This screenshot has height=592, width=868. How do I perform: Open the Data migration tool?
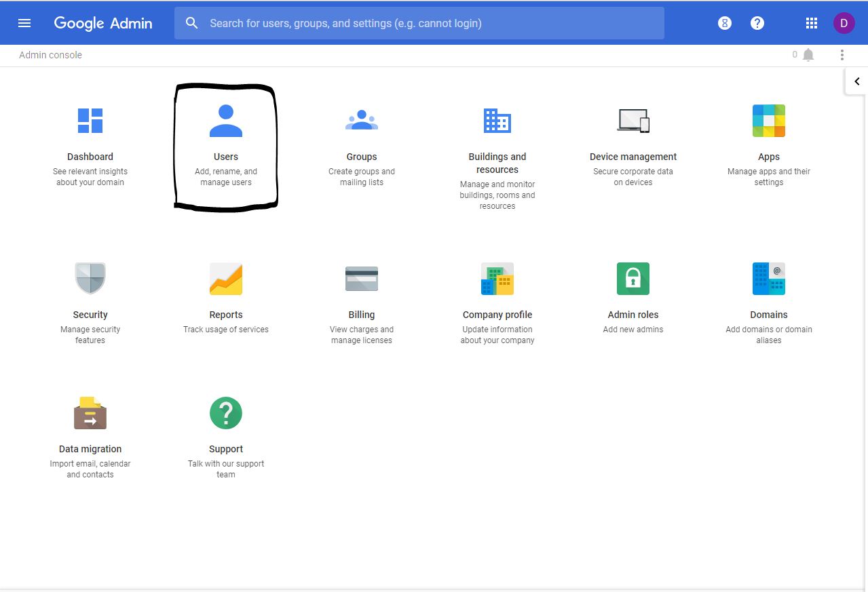point(90,427)
